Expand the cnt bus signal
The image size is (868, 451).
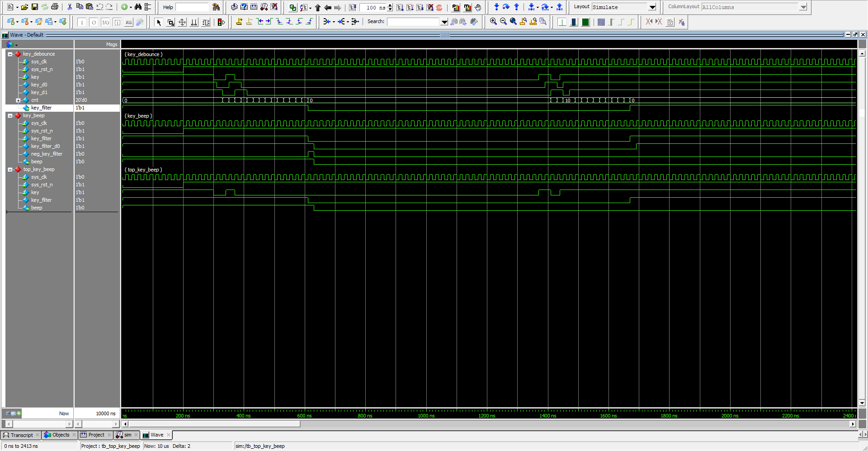tap(18, 100)
